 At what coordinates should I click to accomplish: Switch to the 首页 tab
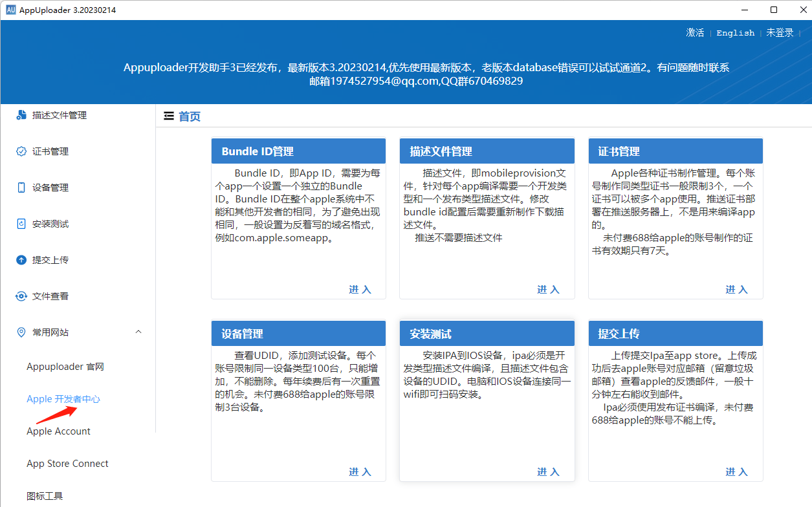[x=190, y=116]
